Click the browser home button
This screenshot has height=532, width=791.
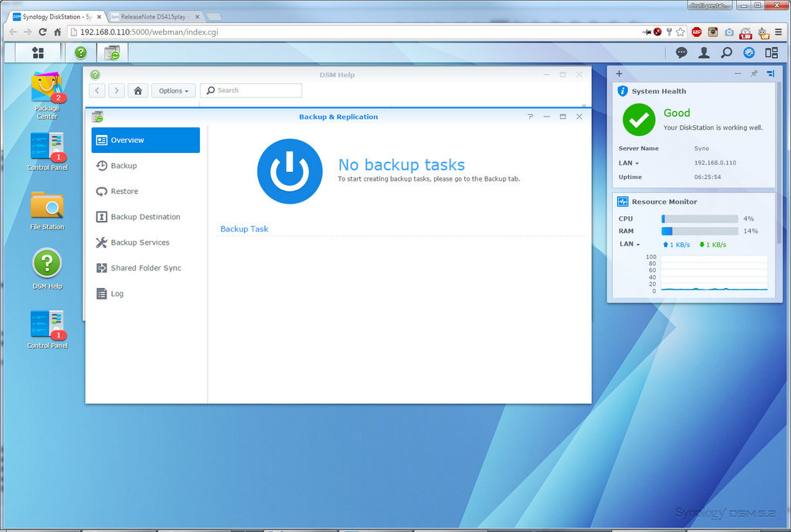click(x=57, y=32)
